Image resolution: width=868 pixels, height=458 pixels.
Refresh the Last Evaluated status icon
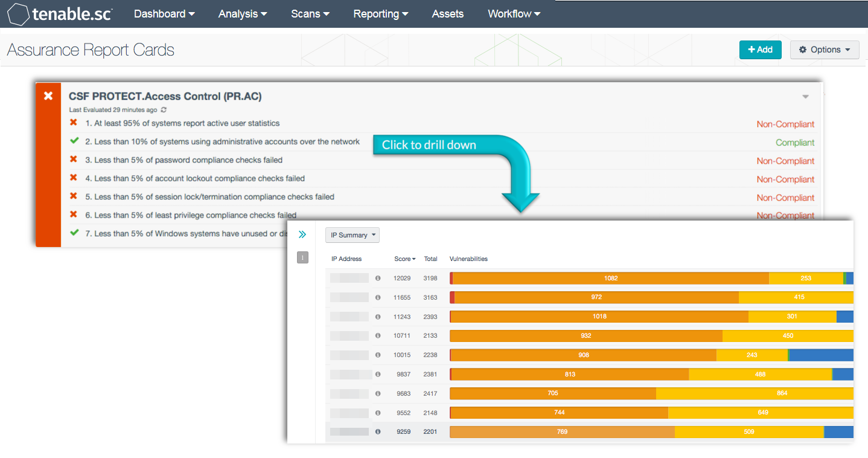click(x=164, y=110)
